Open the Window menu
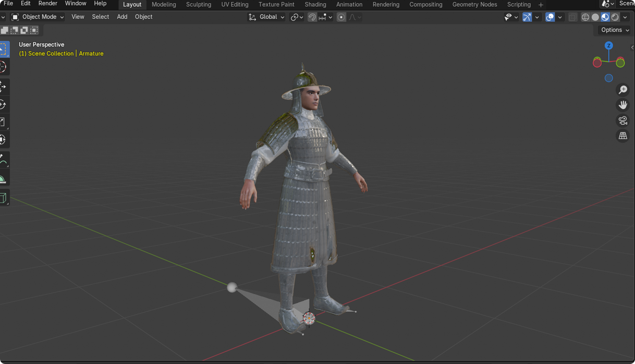 (x=75, y=4)
